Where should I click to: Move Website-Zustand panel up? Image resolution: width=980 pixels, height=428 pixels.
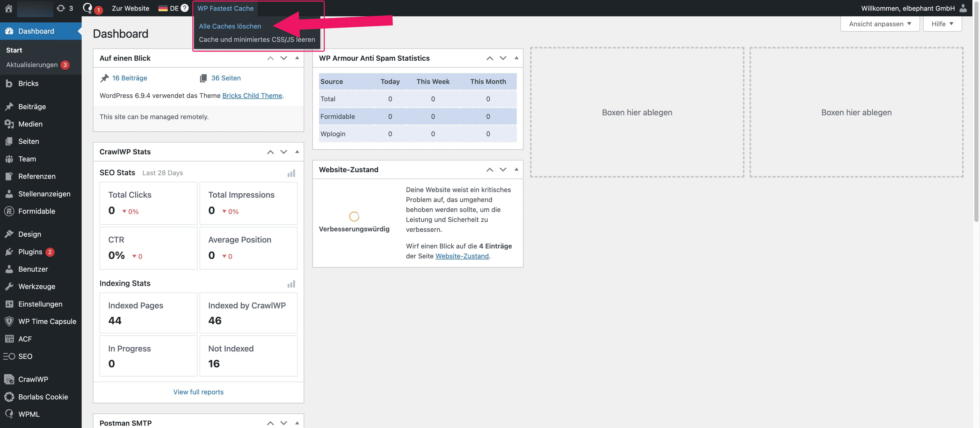coord(490,170)
